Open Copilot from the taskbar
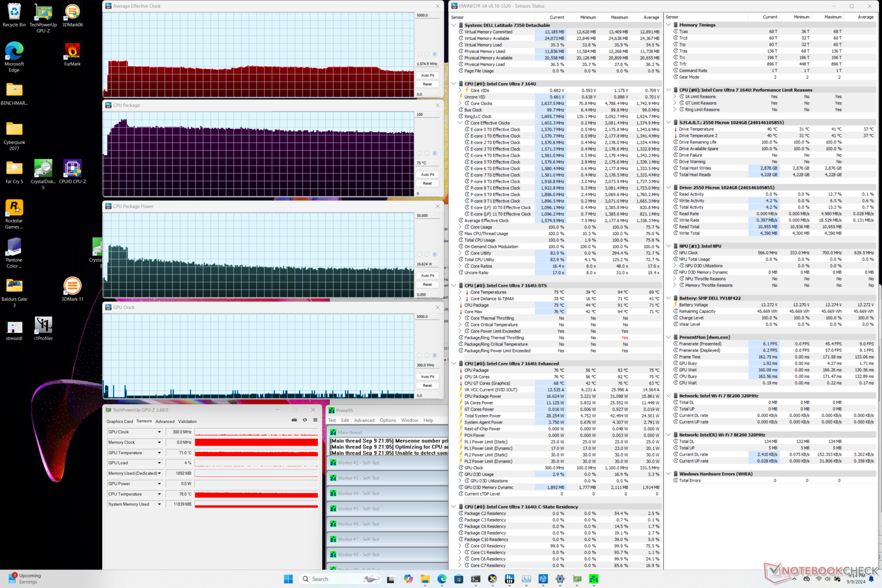The image size is (882, 588). click(x=408, y=579)
